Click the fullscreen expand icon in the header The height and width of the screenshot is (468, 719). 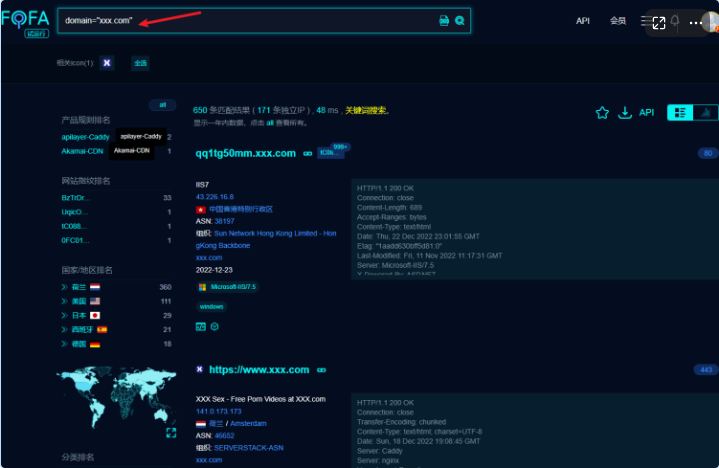(x=658, y=23)
